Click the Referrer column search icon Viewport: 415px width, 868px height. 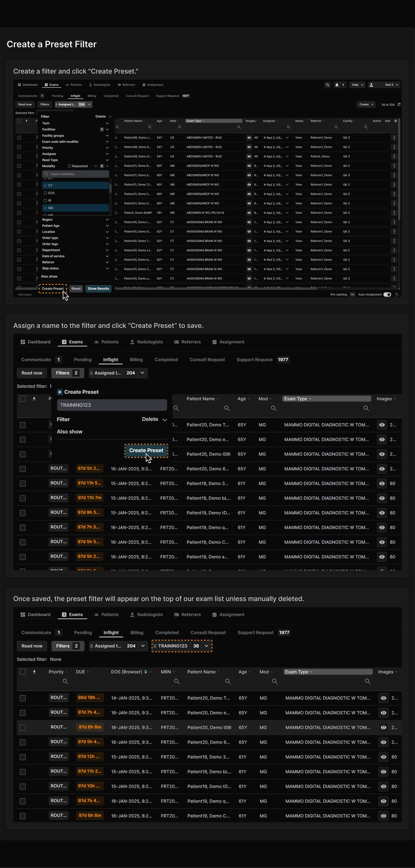pos(336,127)
